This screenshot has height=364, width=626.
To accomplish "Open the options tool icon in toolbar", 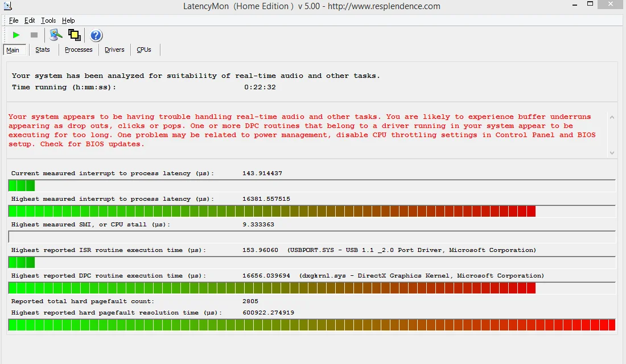I will [x=56, y=35].
